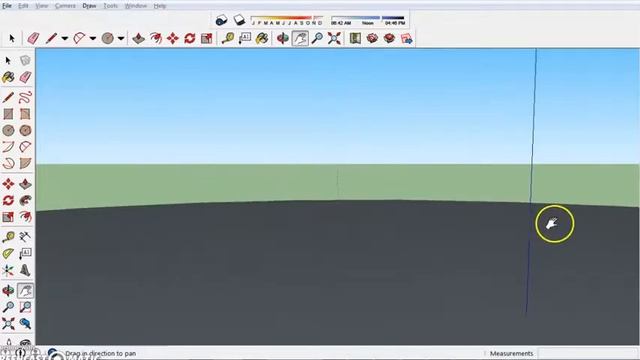Select the arrow tool in top toolbar

pos(12,38)
